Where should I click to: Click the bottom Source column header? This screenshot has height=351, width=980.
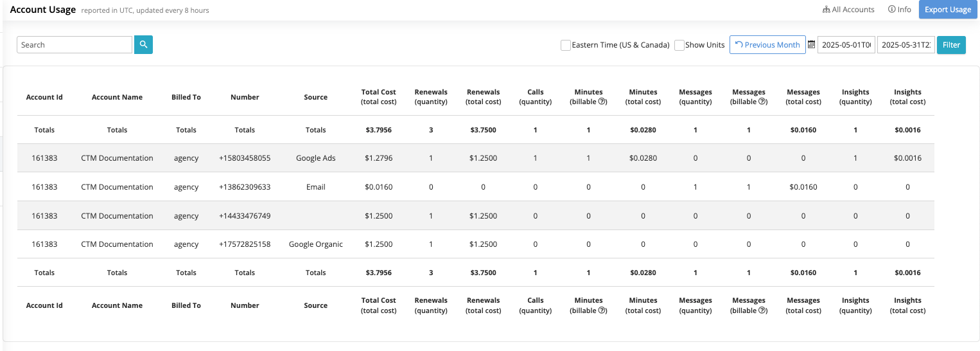coord(315,305)
